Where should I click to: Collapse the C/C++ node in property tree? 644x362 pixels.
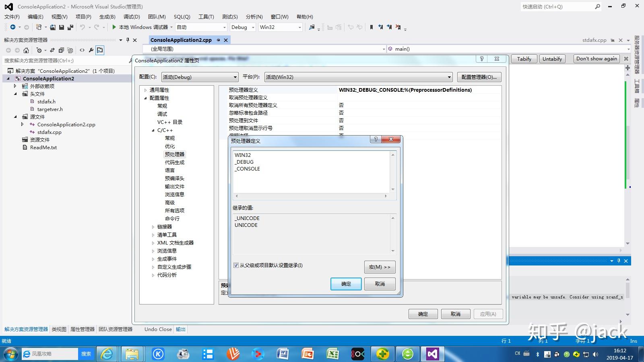coord(153,130)
